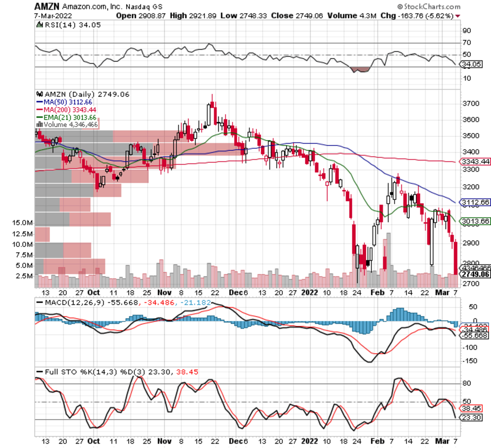Screen dimensions: 491x448
Task: Click the 2022 year marker on price axis
Action: (309, 293)
